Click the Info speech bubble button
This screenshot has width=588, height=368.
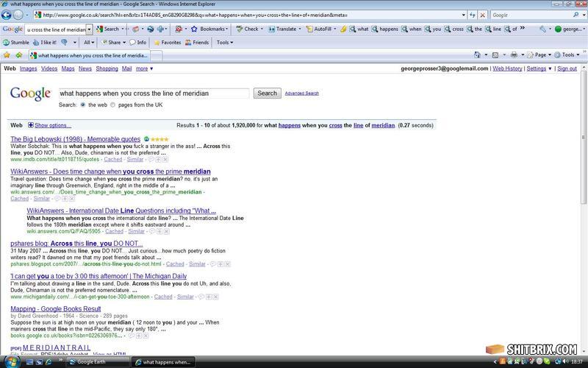(x=137, y=43)
